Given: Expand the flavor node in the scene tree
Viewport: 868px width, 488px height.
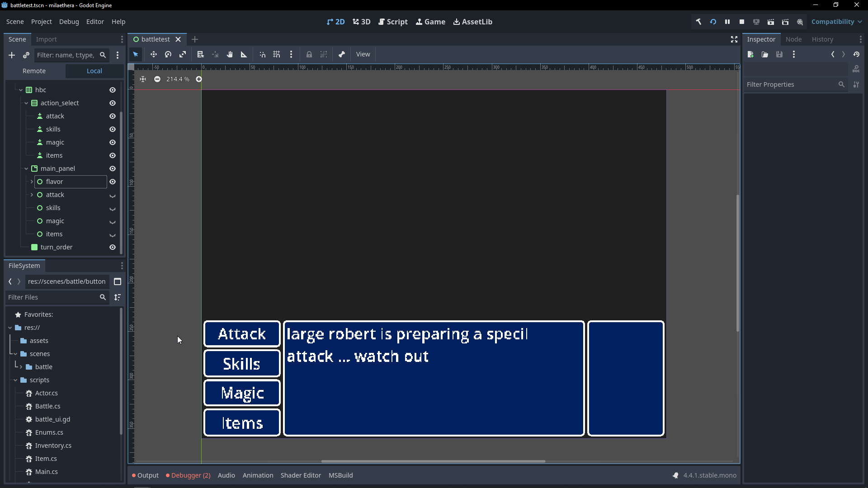Looking at the screenshot, I should point(32,182).
